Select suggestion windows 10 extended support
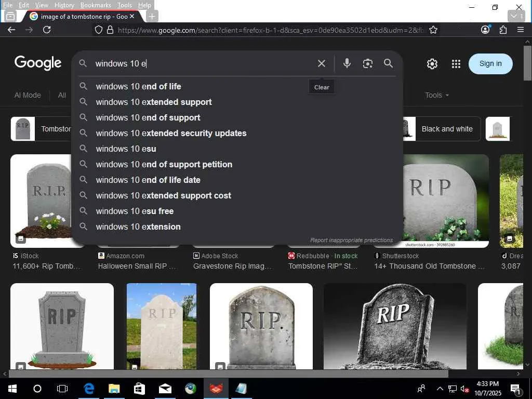 pos(237,102)
